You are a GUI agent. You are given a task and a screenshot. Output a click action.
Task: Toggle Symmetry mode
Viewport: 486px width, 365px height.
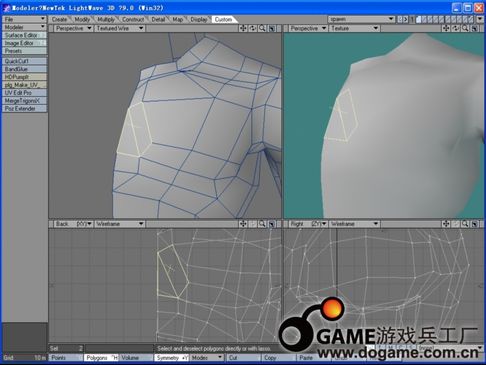(x=171, y=358)
